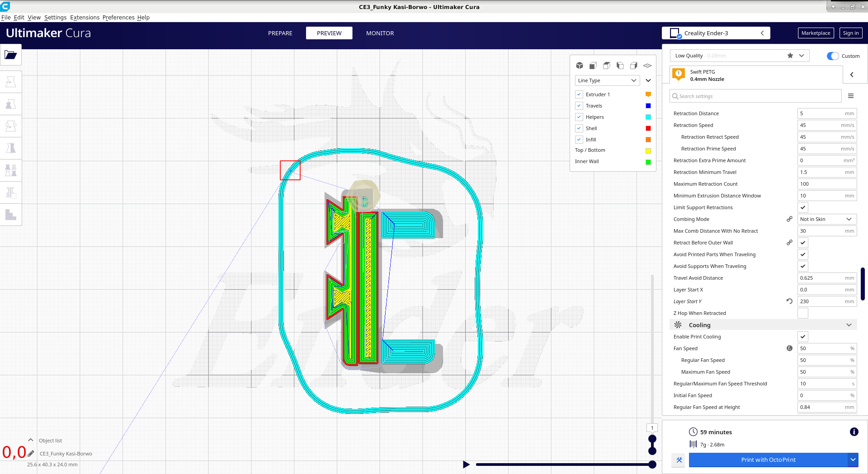Open Per Model Settings tool
868x474 pixels.
[11, 170]
